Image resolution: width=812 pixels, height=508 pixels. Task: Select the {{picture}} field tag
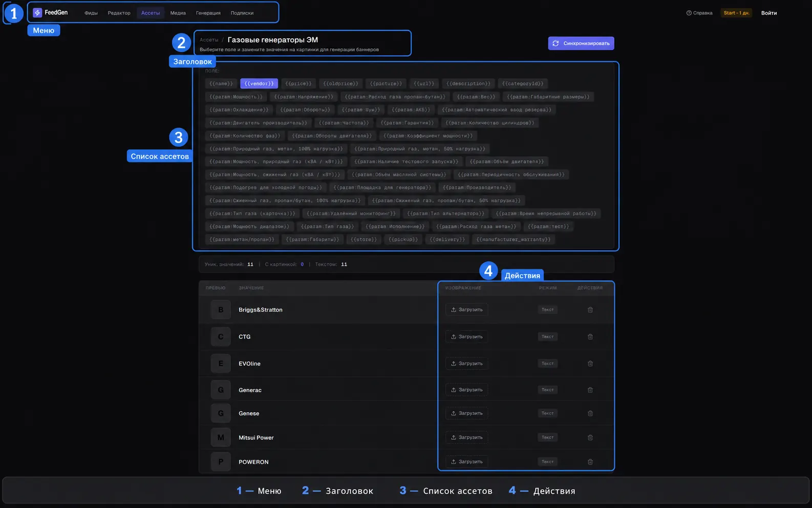(386, 83)
